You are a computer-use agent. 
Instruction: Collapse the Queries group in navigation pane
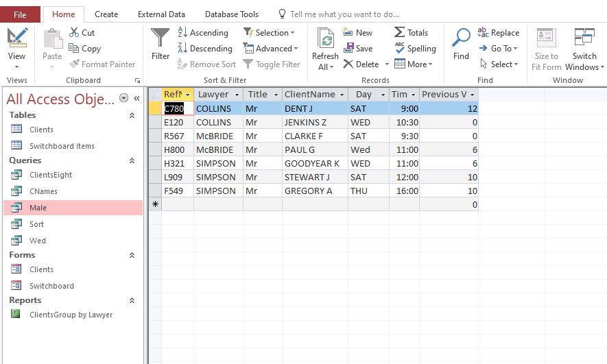[132, 160]
